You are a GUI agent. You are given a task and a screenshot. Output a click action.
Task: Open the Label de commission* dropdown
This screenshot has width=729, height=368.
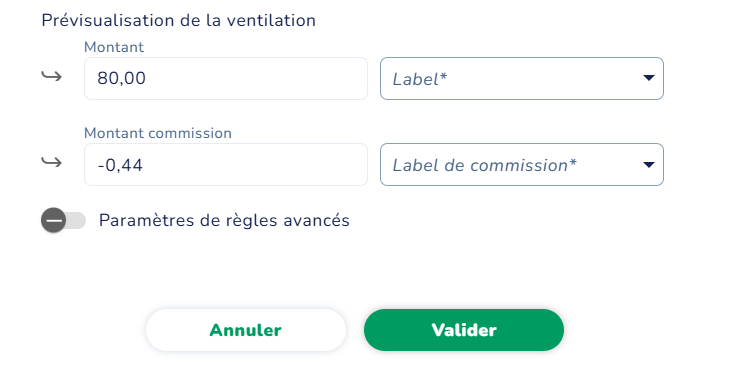click(x=522, y=164)
